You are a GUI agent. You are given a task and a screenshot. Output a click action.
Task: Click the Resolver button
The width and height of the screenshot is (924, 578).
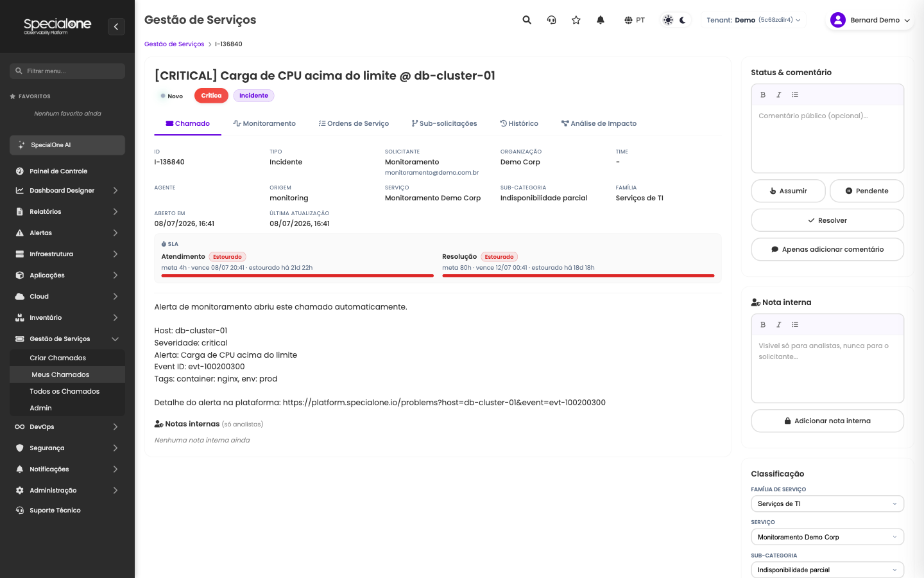pyautogui.click(x=828, y=220)
